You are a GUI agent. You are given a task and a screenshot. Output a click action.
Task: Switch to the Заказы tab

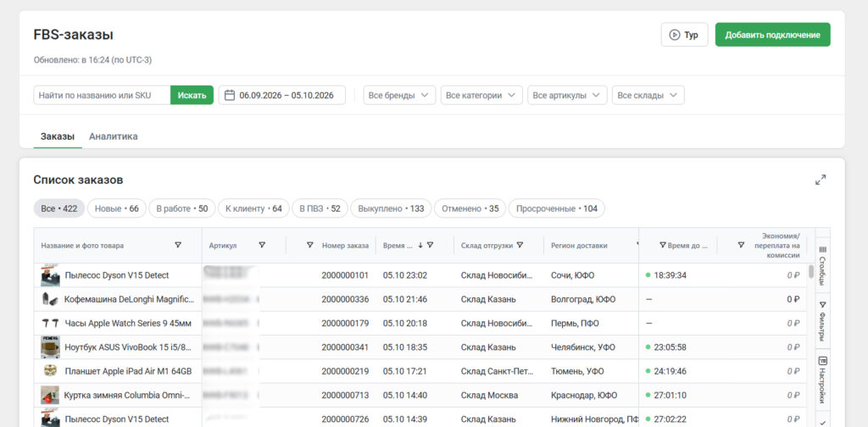click(x=58, y=136)
